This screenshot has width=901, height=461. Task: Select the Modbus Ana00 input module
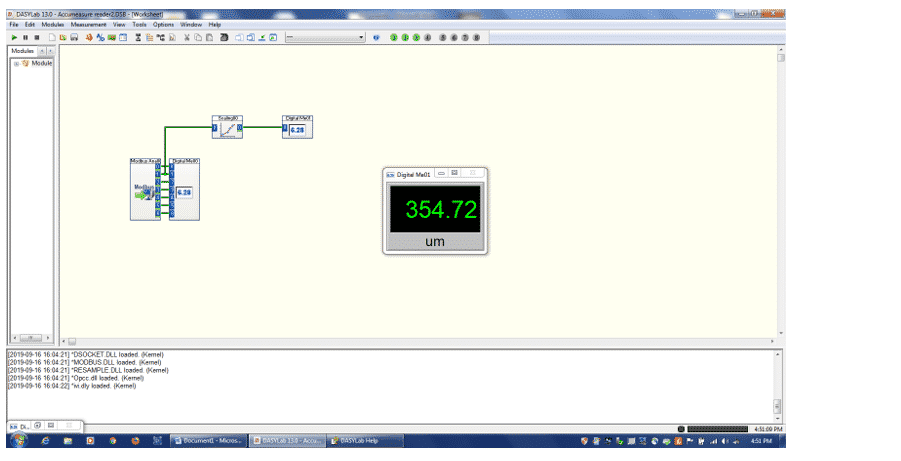tap(144, 190)
